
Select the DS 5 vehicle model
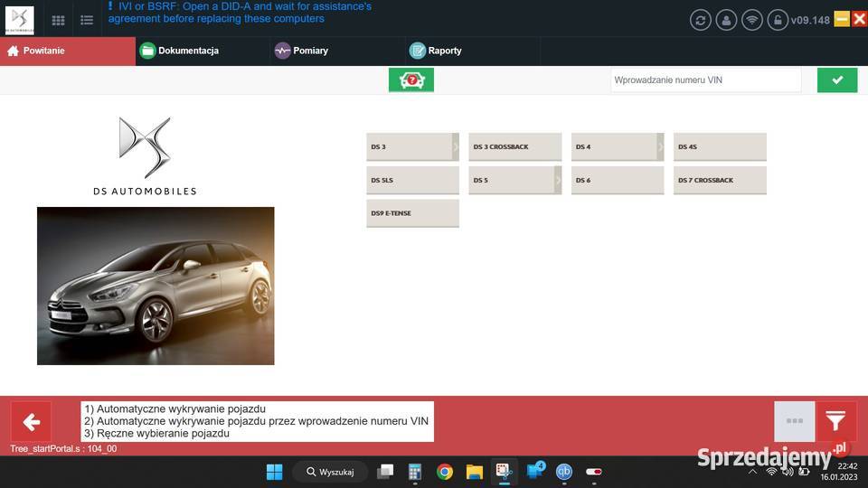click(512, 180)
